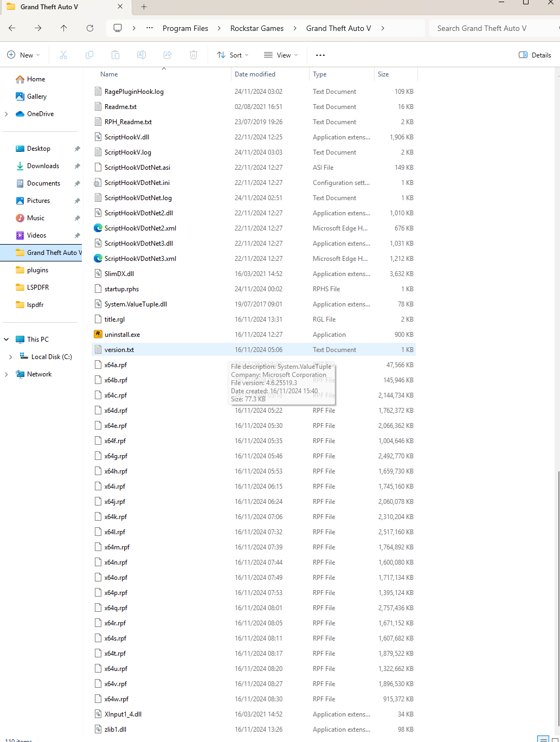Click the breadcrumb ellipsis for hidden path
Screen dimensions: 560x742
[x=150, y=28]
